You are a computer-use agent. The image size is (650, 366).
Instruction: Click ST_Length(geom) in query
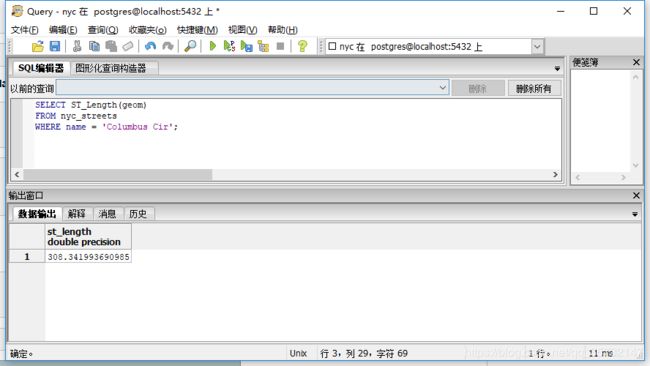point(109,105)
